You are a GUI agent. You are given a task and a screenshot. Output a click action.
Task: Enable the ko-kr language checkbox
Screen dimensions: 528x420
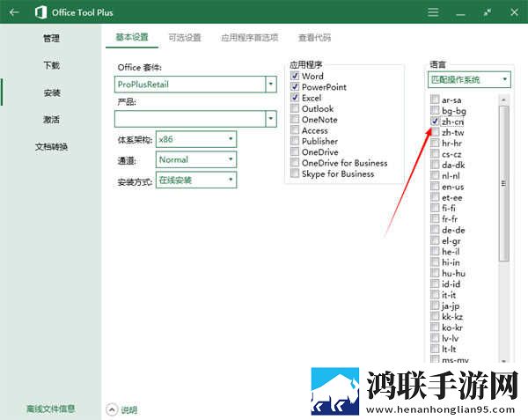435,328
